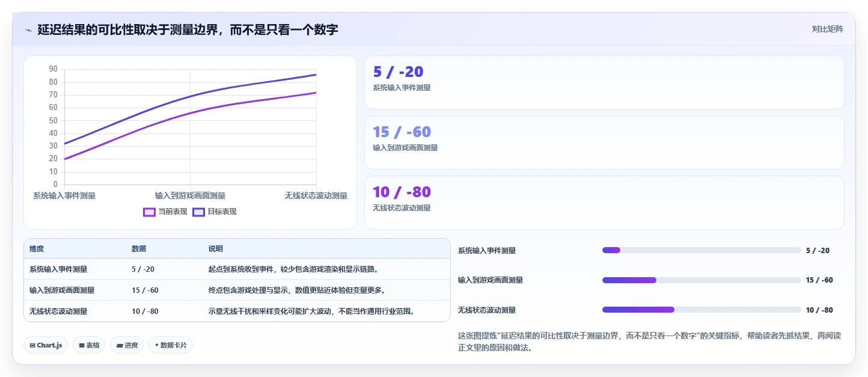Select the 5 / -20 data card

click(x=604, y=82)
